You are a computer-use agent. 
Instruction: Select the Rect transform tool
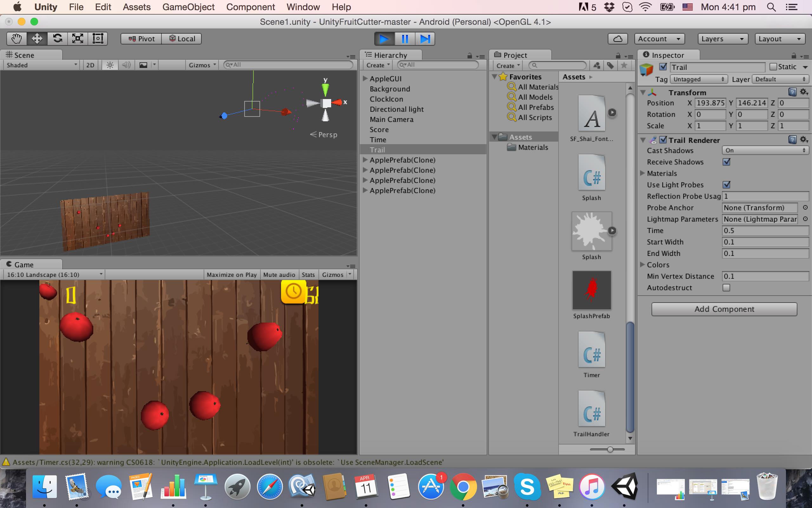(98, 39)
